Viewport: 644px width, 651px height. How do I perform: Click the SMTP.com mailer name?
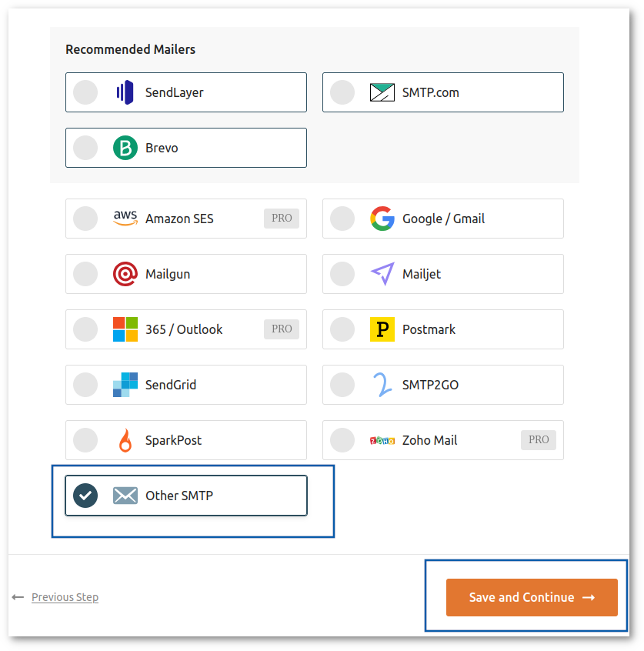(x=431, y=92)
